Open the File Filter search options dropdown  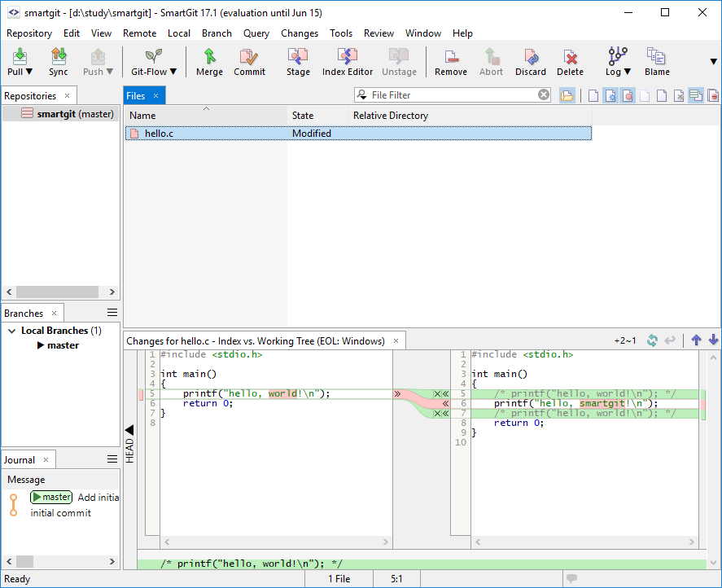coord(362,95)
